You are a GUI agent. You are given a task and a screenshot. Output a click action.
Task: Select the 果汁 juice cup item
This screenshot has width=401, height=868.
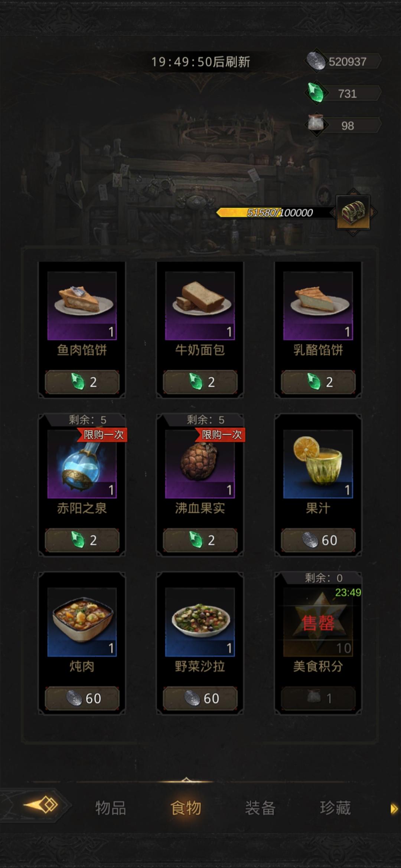tap(318, 464)
